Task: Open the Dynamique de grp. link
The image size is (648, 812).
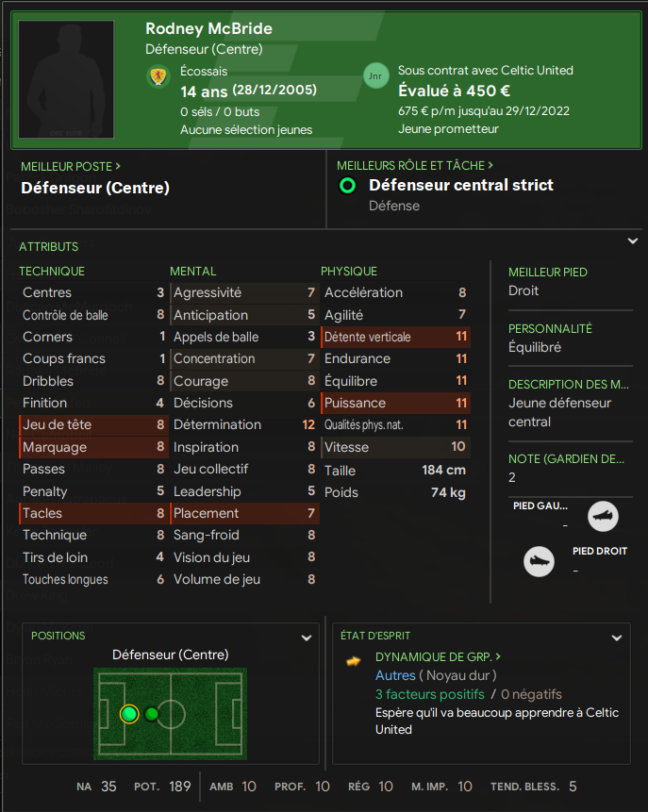Action: coord(438,656)
